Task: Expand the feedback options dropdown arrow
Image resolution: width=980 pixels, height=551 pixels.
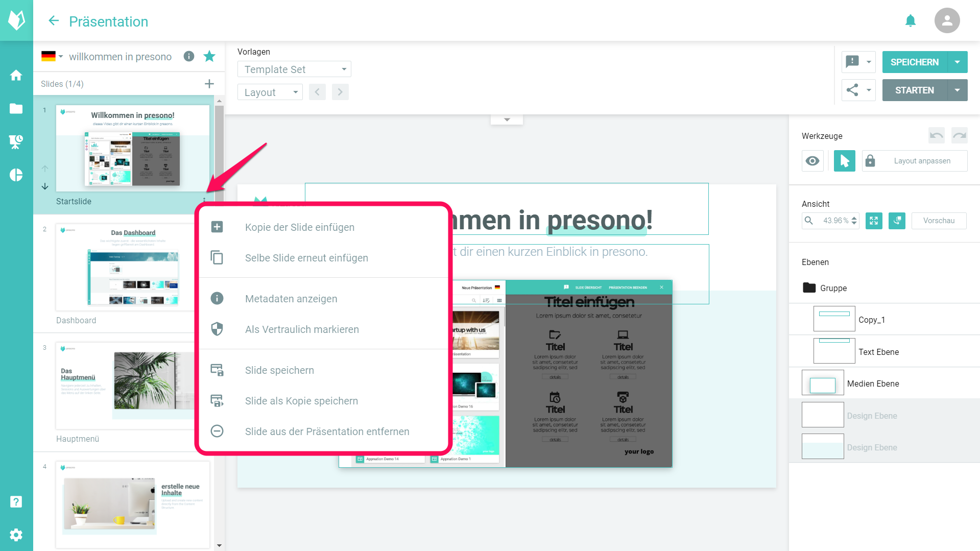Action: point(869,62)
